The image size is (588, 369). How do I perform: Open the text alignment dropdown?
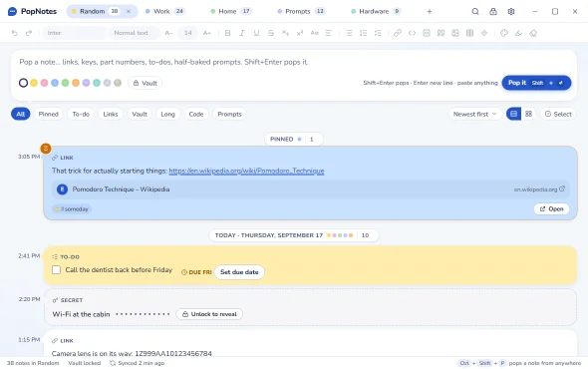click(329, 33)
